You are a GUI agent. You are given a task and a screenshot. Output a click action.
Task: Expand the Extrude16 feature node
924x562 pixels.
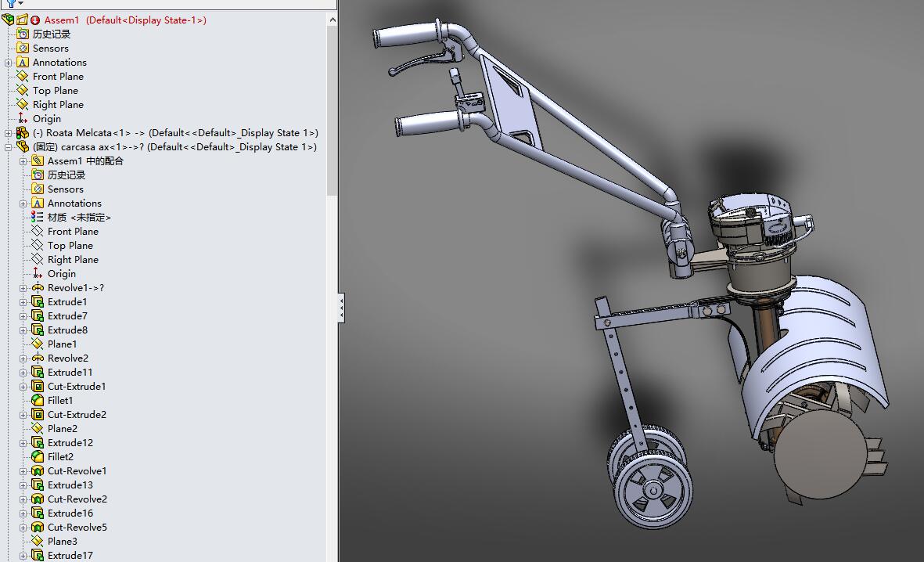coord(23,513)
